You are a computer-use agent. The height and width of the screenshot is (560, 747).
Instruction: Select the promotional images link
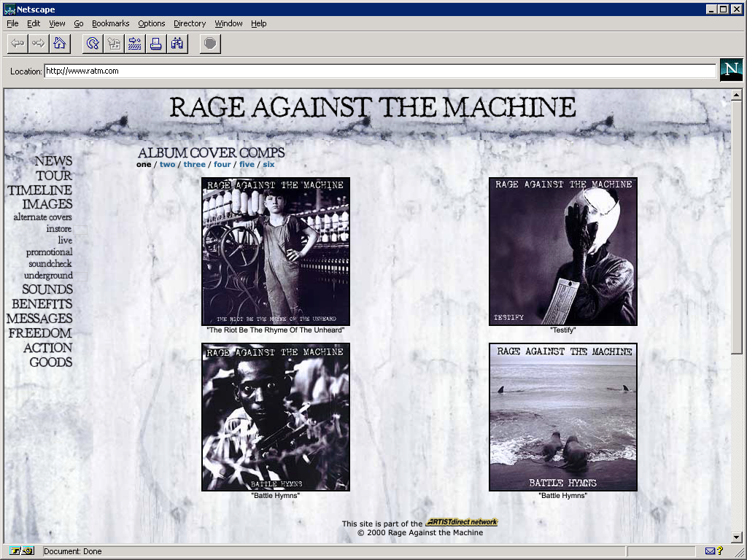coord(49,252)
